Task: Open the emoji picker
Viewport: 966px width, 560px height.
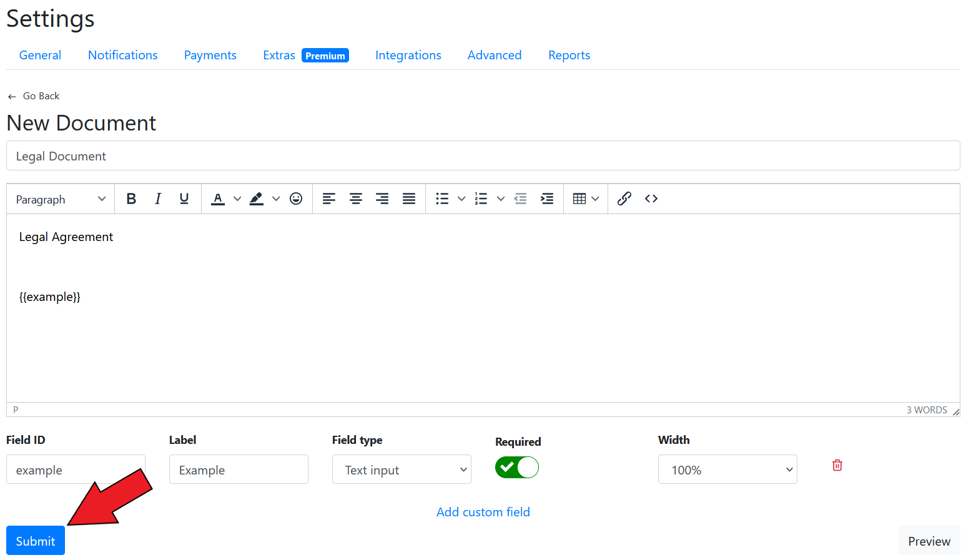Action: point(296,199)
